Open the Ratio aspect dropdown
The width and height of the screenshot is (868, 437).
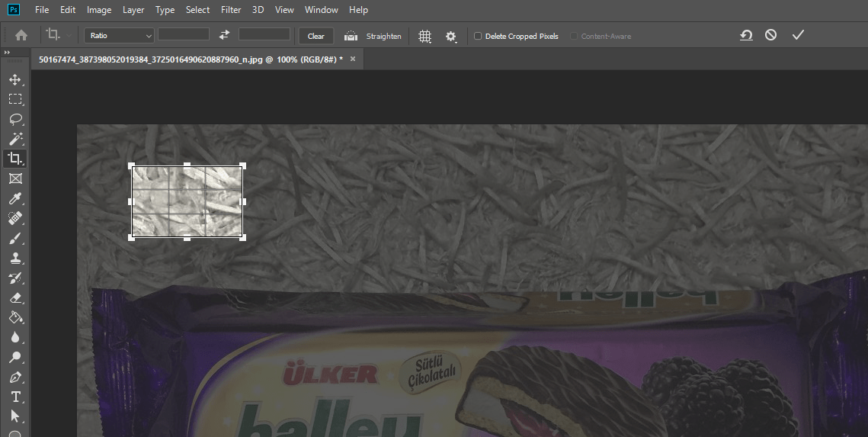[x=119, y=35]
